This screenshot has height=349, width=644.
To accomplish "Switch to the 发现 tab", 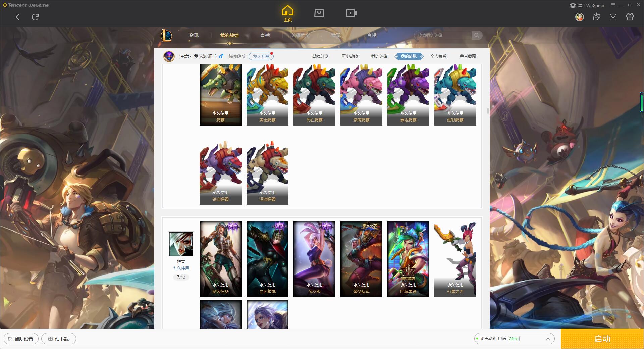I will click(x=336, y=35).
